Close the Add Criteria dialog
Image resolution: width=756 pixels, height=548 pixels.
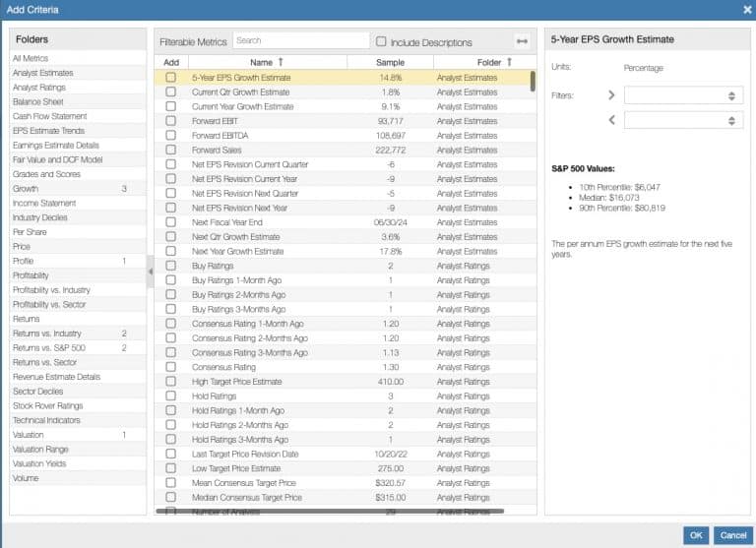(x=746, y=10)
